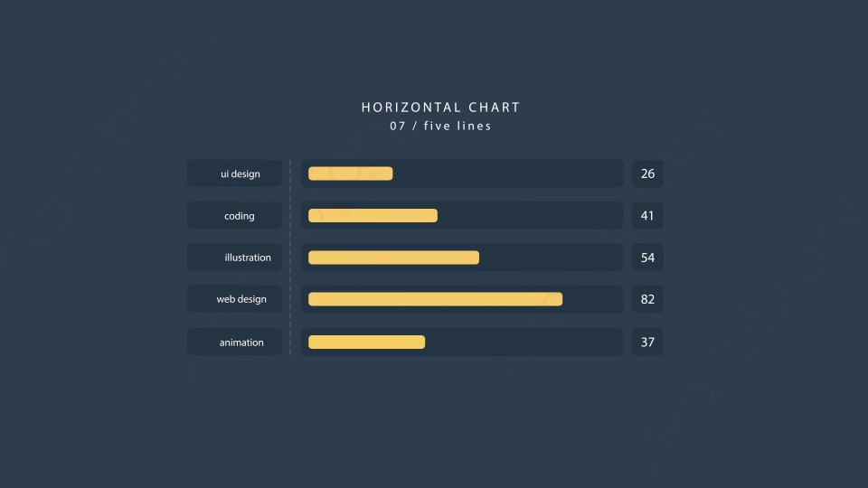Screen dimensions: 868x488
Task: Click the value box showing 37
Action: [x=647, y=342]
